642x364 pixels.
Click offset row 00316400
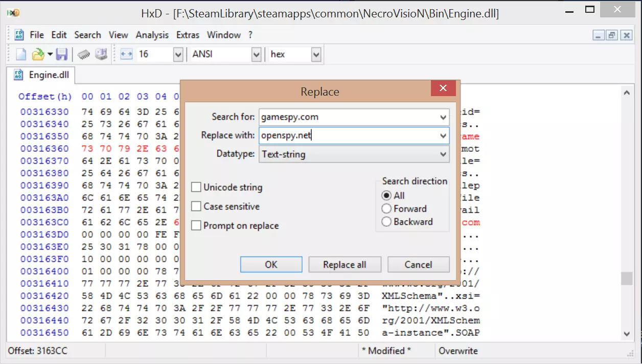(x=44, y=271)
